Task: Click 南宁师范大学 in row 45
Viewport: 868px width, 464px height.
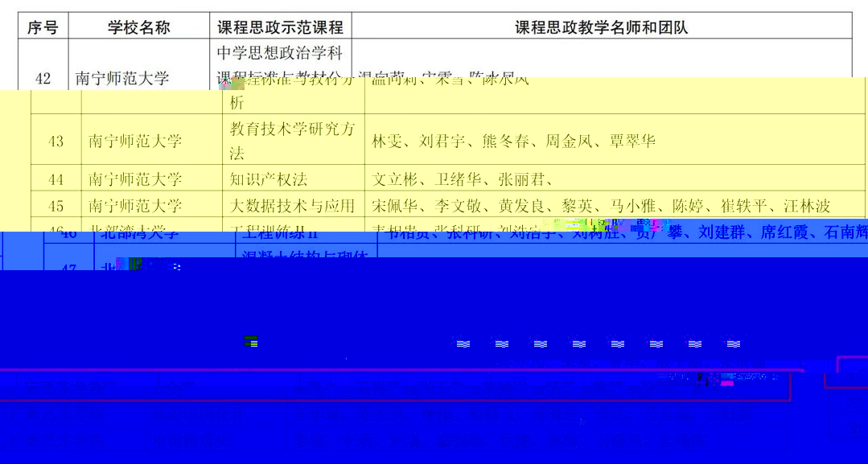Action: (135, 205)
